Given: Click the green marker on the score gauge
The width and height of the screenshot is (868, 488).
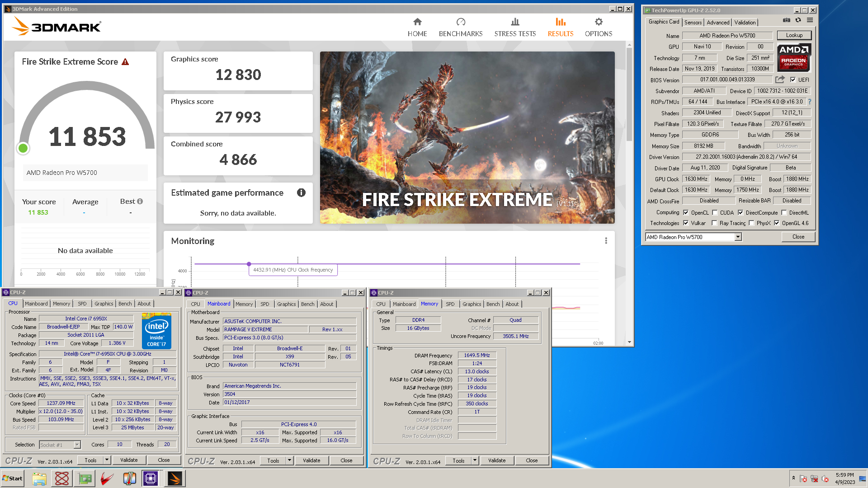Looking at the screenshot, I should pos(23,148).
